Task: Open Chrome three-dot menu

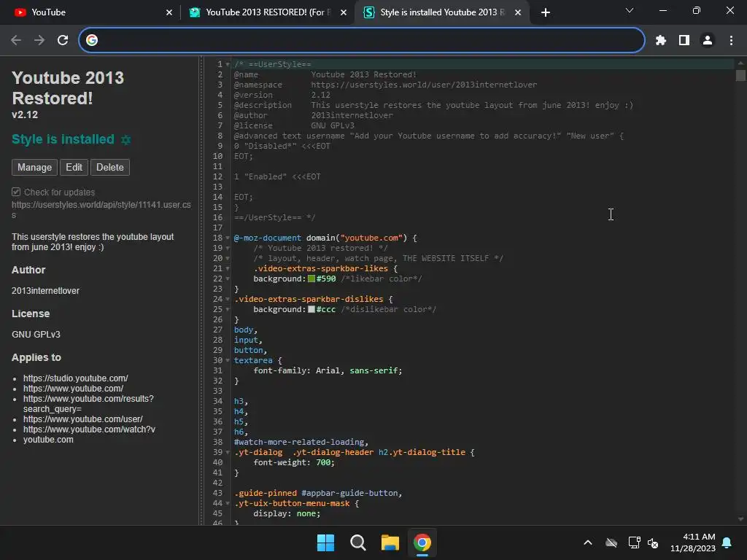Action: [x=731, y=41]
